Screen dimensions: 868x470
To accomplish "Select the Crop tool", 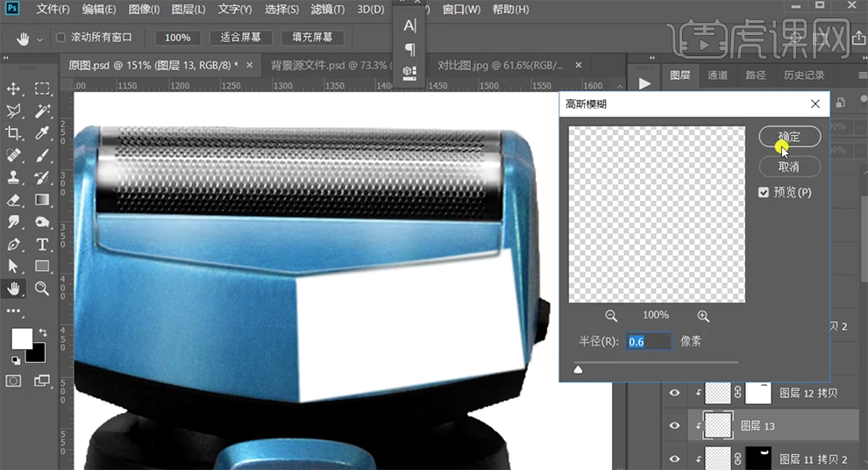I will [14, 133].
